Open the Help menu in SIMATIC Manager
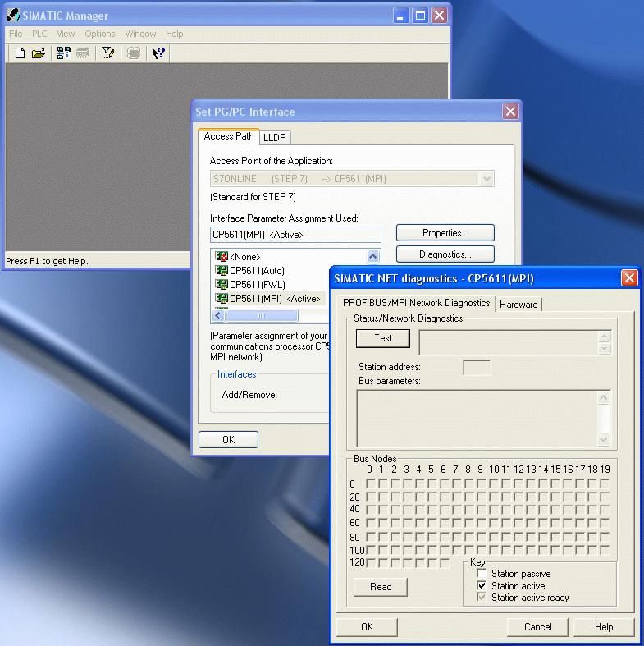644x646 pixels. click(x=174, y=34)
